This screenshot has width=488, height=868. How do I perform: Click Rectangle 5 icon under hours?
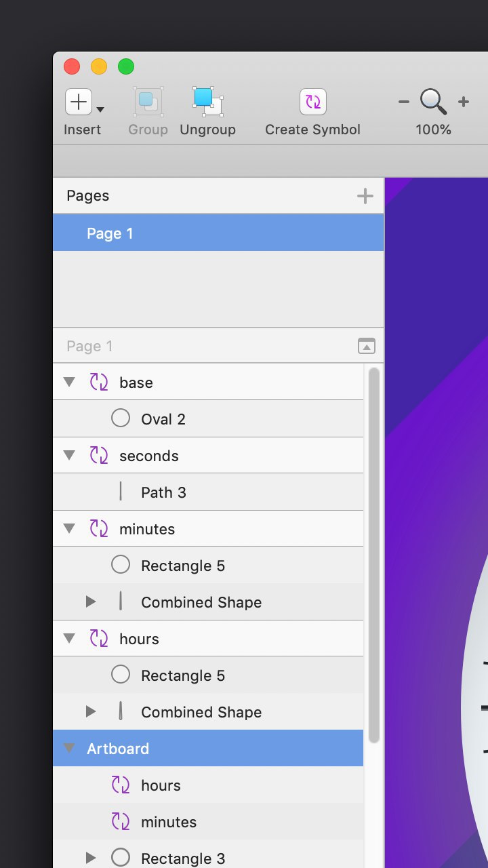(x=121, y=675)
